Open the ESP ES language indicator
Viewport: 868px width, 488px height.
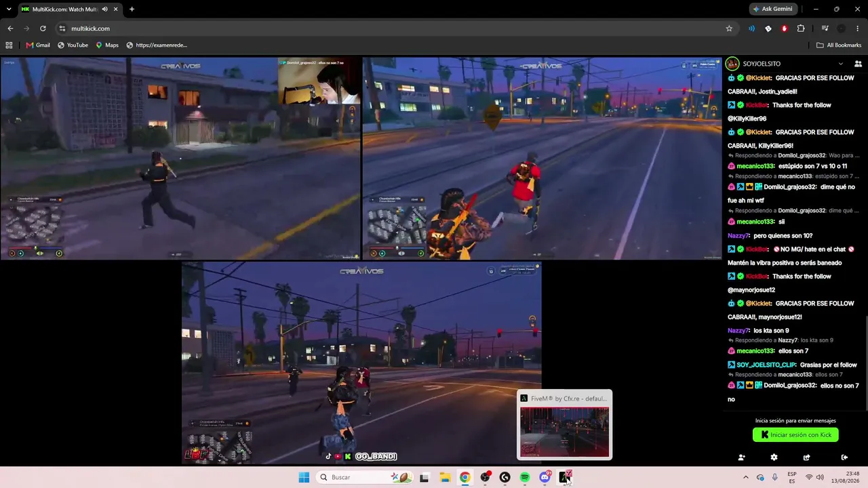click(x=792, y=477)
